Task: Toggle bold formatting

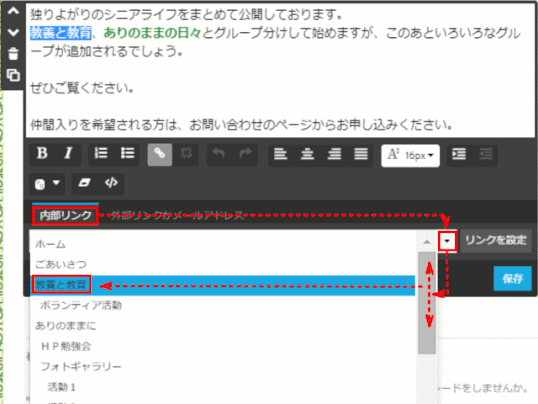Action: [x=42, y=153]
